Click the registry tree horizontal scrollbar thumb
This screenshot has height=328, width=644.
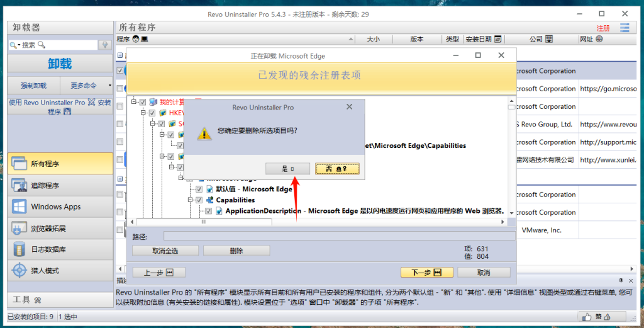click(x=204, y=222)
